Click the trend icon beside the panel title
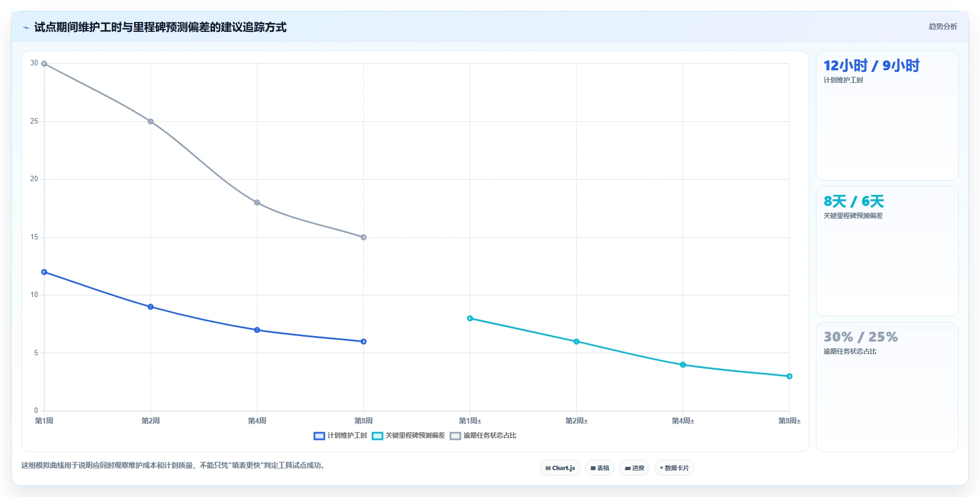This screenshot has height=497, width=980. coord(26,27)
